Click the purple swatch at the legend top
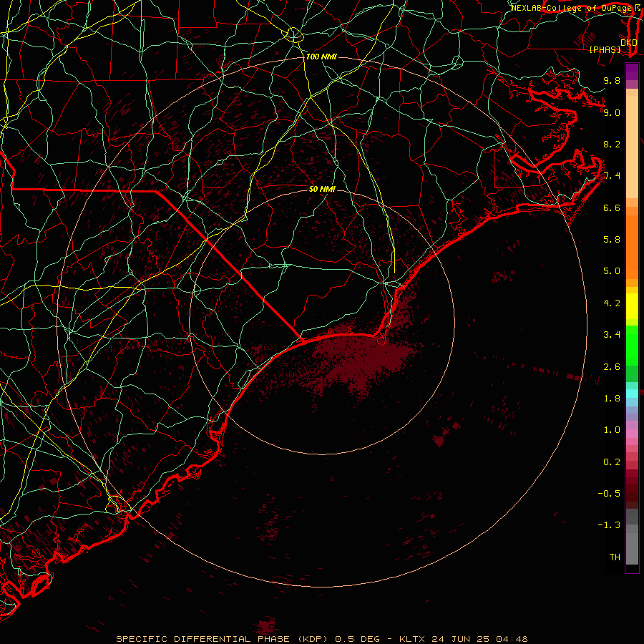Viewport: 644px width, 644px height. pos(632,72)
